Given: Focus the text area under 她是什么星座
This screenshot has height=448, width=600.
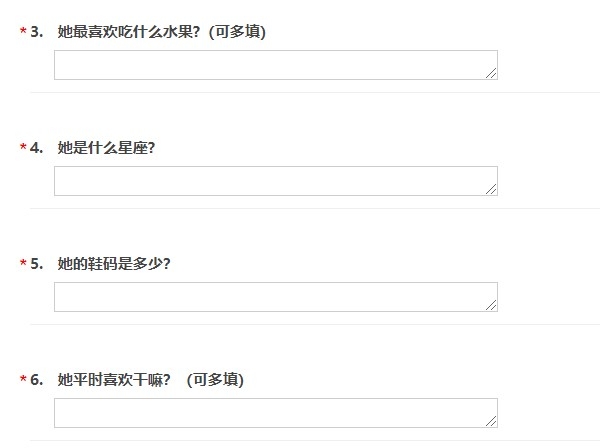Looking at the screenshot, I should click(x=276, y=181).
